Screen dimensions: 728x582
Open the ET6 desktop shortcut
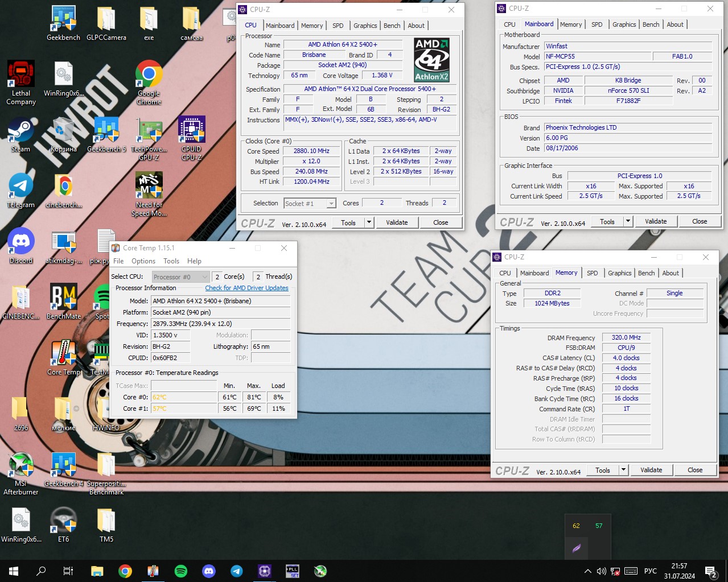(63, 525)
